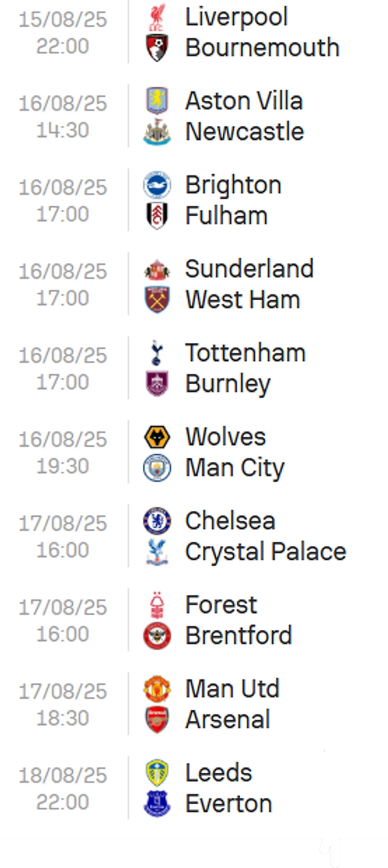The width and height of the screenshot is (388, 868).
Task: Select the Arsenal cannon badge
Action: (x=157, y=720)
